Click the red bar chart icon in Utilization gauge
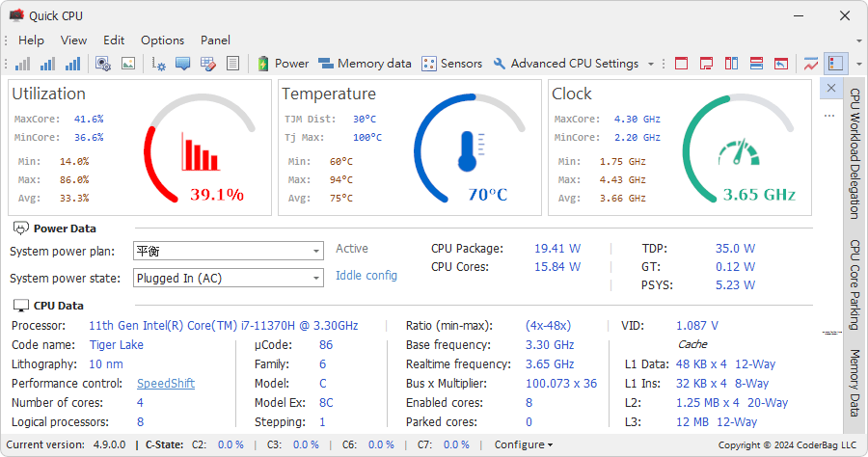868x457 pixels. tap(201, 151)
